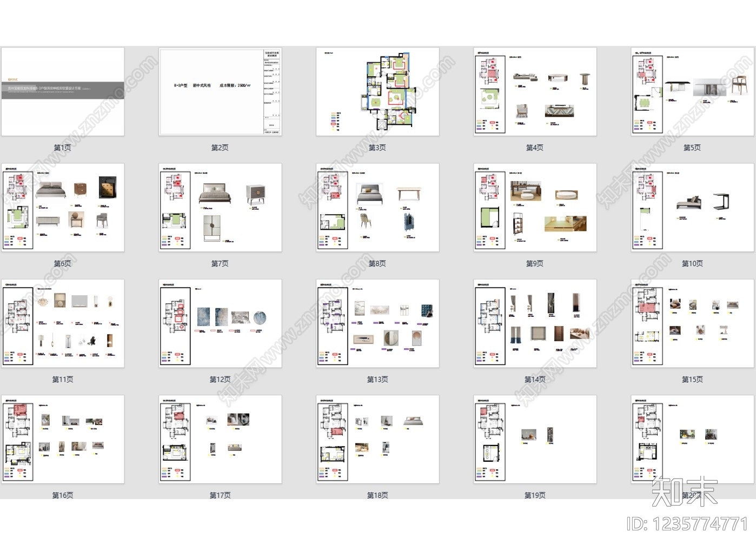Select the "第15页" caption text
This screenshot has width=756, height=545.
[692, 380]
